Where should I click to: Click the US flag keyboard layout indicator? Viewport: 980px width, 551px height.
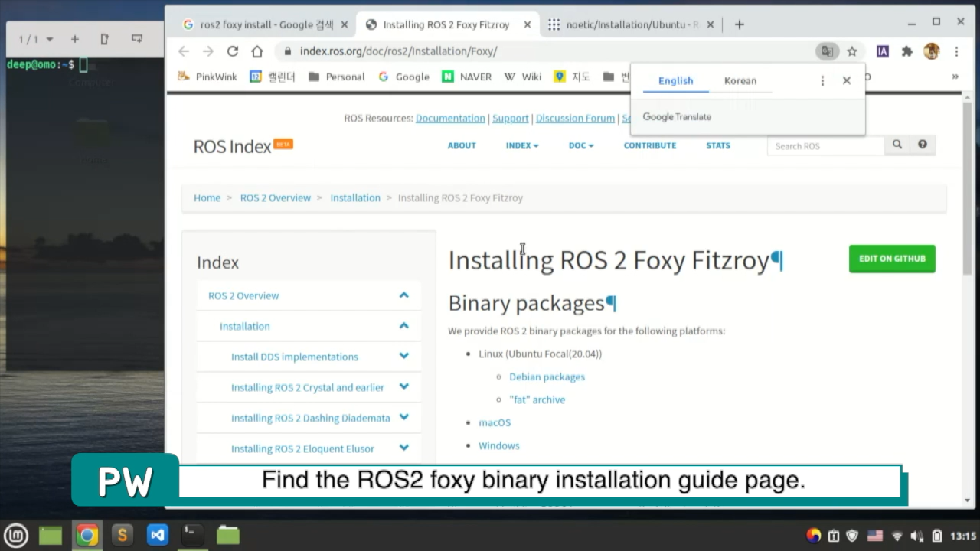click(874, 536)
